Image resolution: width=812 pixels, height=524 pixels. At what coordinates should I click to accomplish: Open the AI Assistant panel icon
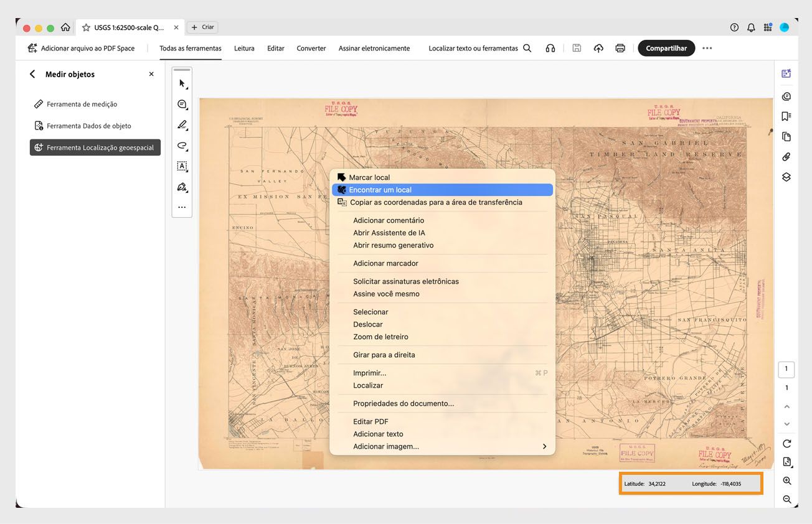point(786,73)
